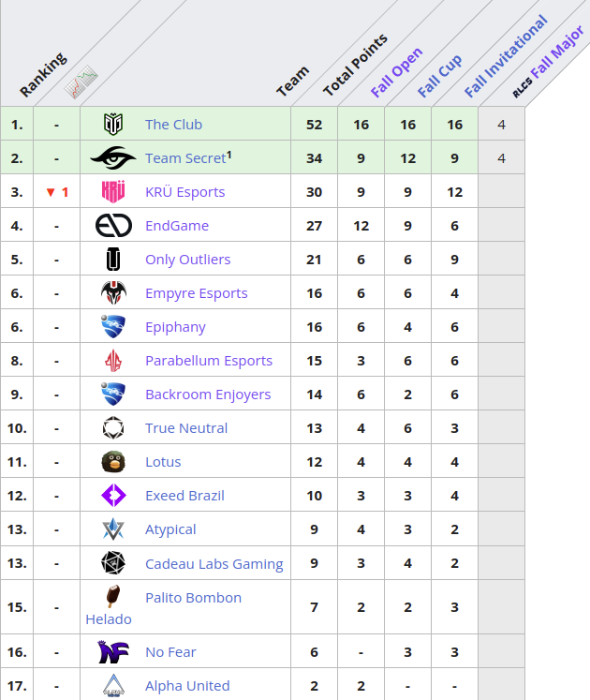Click the Atypical team logo
Screen dimensions: 590x700
click(x=113, y=529)
